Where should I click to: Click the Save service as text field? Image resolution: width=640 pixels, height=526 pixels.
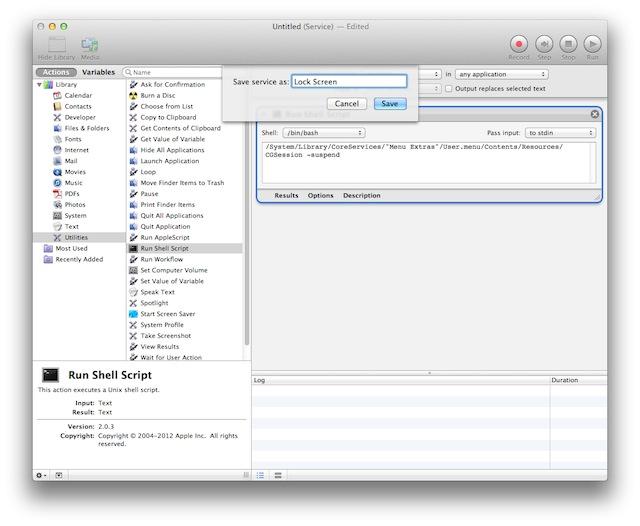point(348,81)
